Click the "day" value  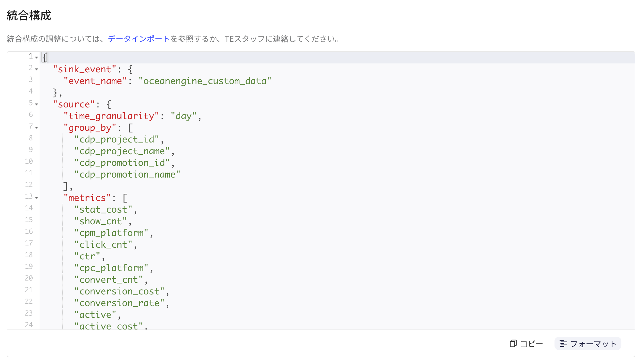[x=184, y=116]
